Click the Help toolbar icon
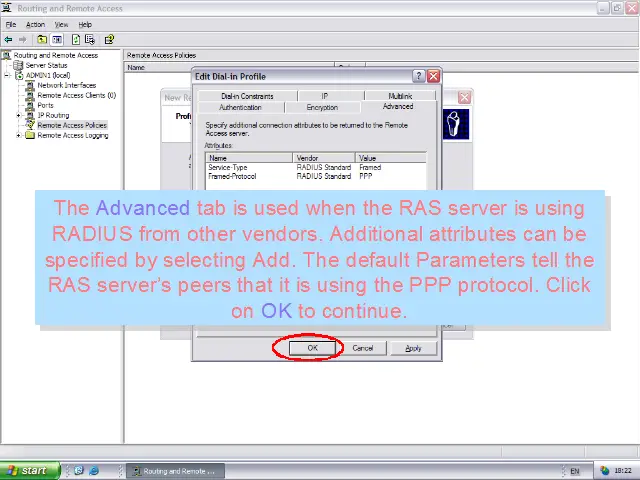The height and width of the screenshot is (480, 640). 109,40
